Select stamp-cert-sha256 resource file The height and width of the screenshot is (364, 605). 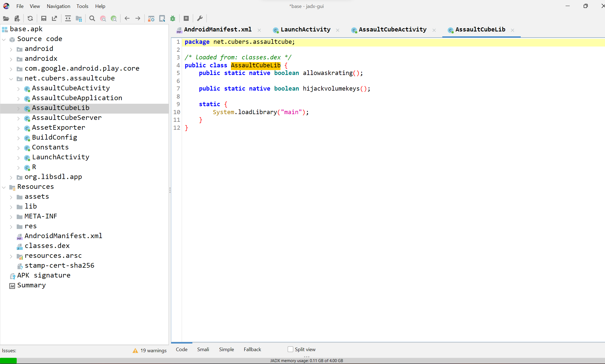[59, 265]
